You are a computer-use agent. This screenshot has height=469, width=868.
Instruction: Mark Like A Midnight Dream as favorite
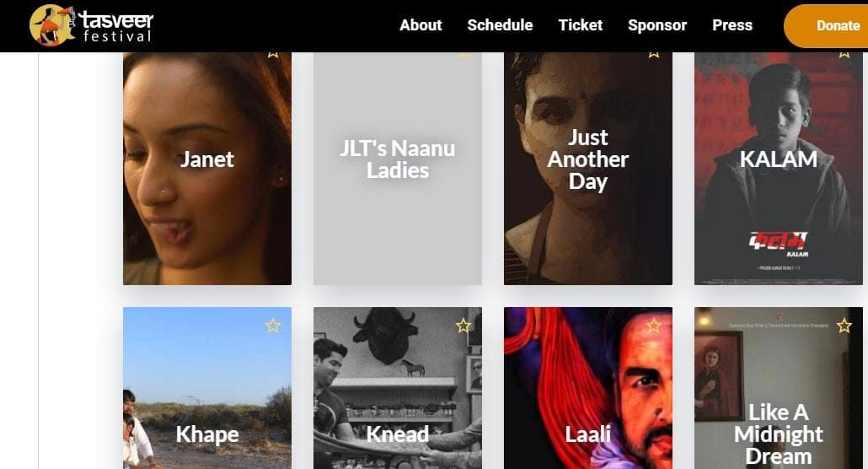tap(844, 326)
